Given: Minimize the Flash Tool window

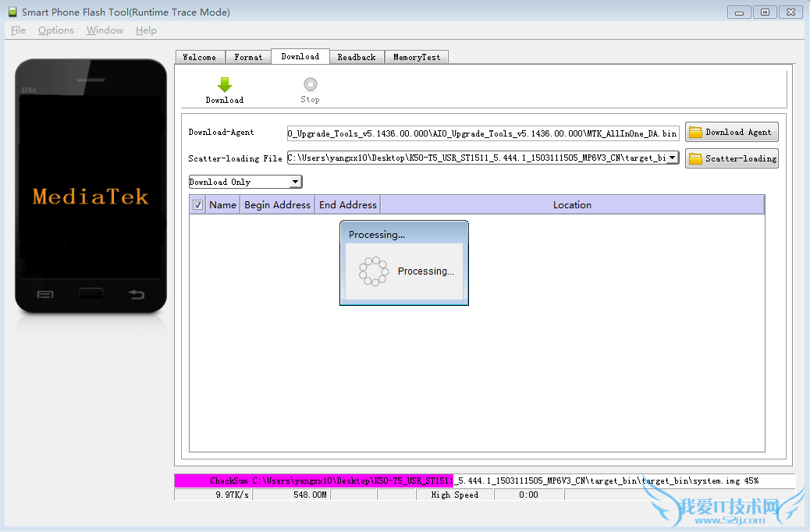Looking at the screenshot, I should [739, 12].
